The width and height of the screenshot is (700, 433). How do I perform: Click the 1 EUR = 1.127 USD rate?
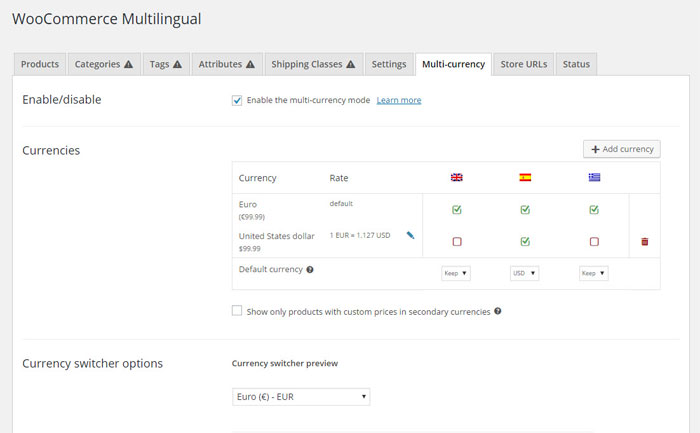(x=360, y=235)
